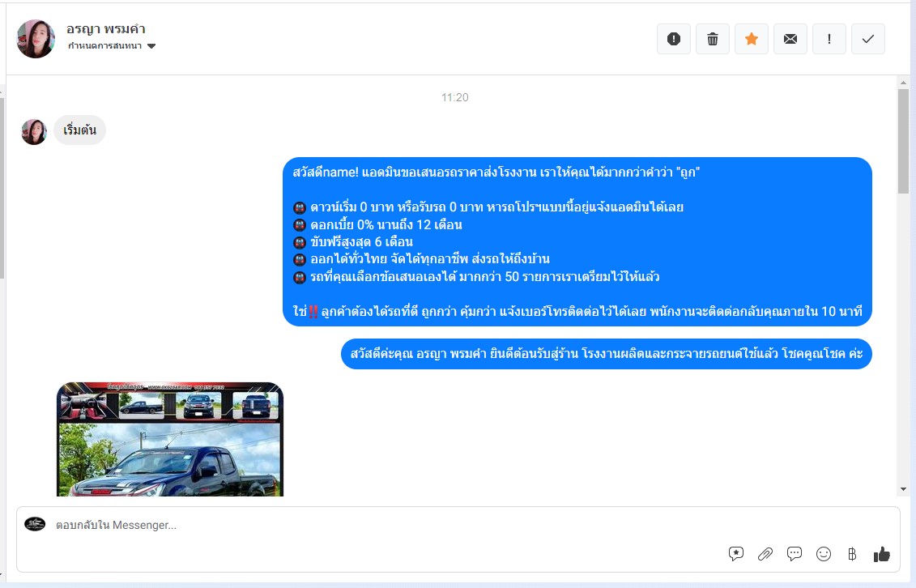916x588 pixels.
Task: Open emoji picker smiley icon
Action: [824, 553]
